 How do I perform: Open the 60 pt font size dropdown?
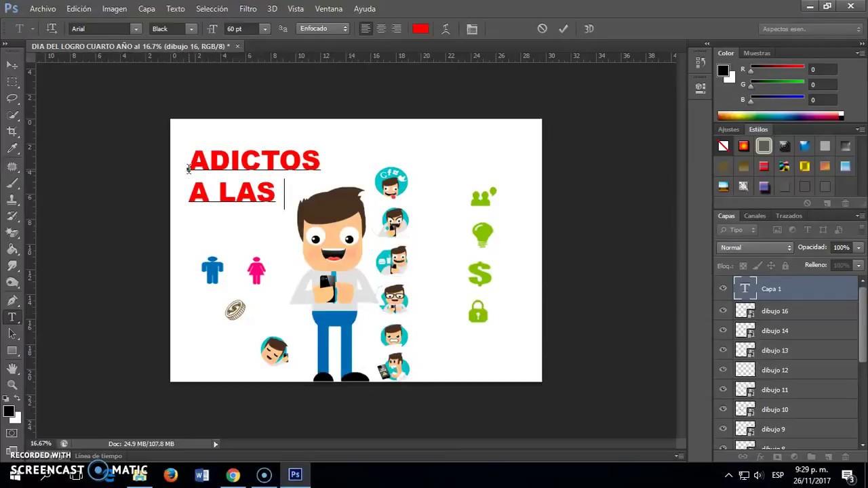264,29
